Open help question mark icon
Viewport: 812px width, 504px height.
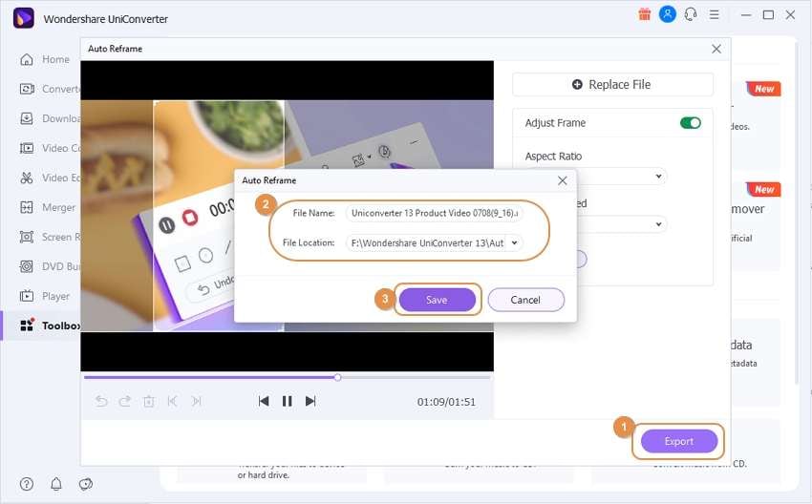tap(27, 484)
